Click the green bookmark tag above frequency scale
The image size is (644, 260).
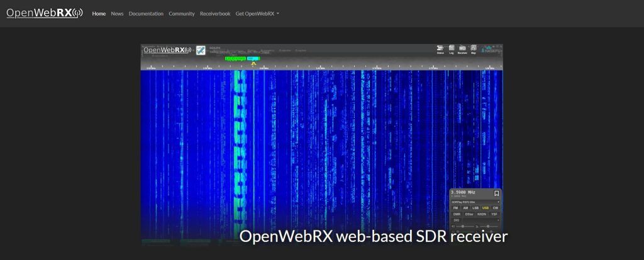click(236, 58)
